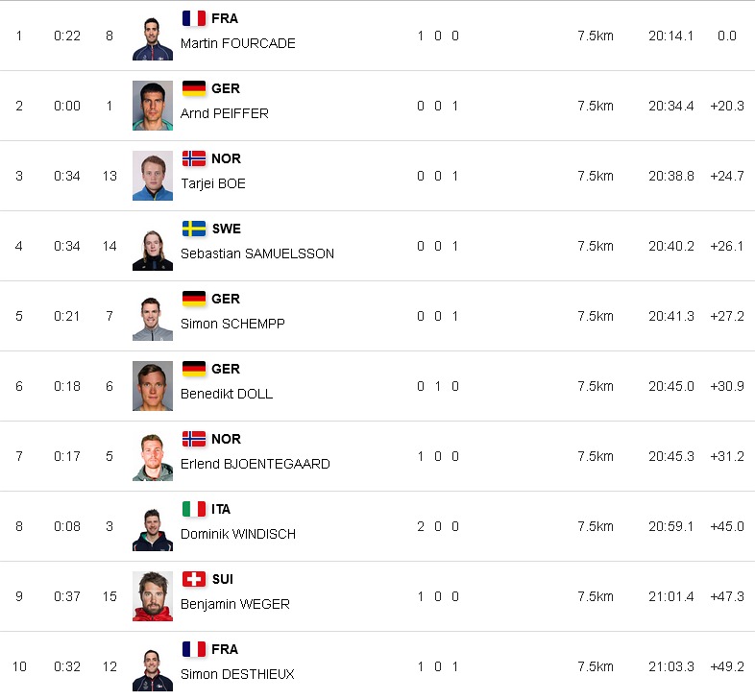
Task: Open Arnd PEIFFER's profile name
Action: tap(225, 113)
